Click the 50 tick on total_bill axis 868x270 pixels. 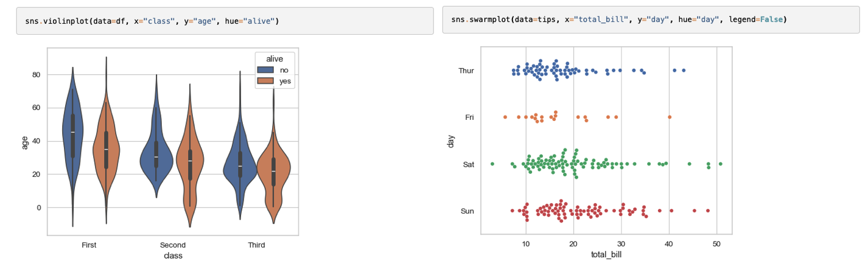[x=716, y=243]
